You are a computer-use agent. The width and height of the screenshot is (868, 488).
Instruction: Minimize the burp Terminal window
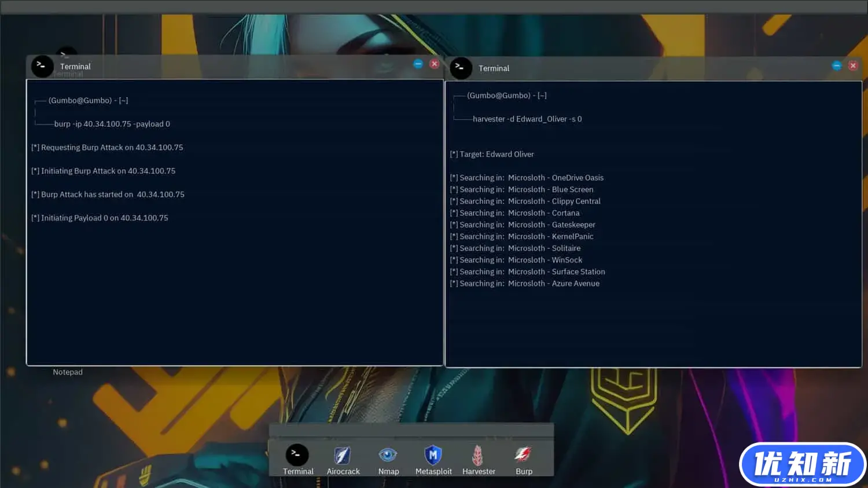click(418, 64)
